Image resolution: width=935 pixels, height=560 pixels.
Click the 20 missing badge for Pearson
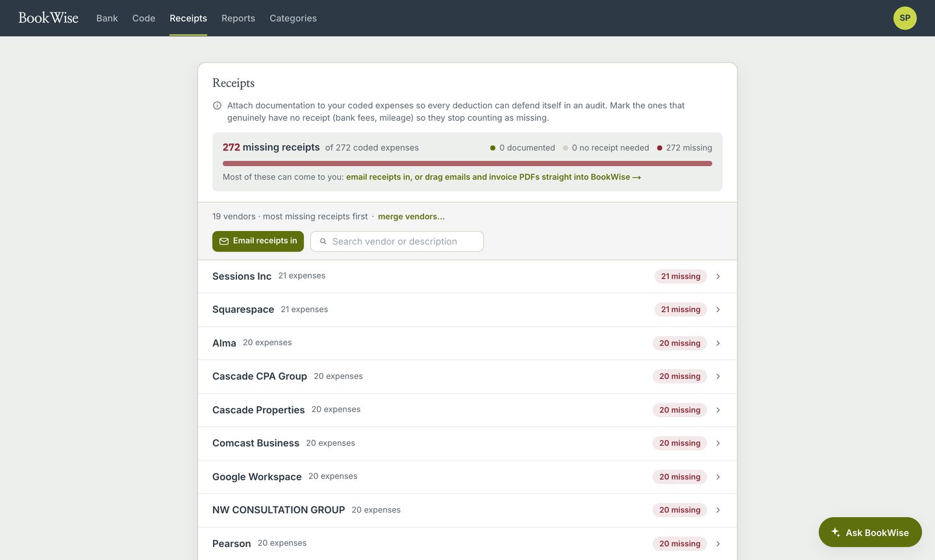coord(680,544)
